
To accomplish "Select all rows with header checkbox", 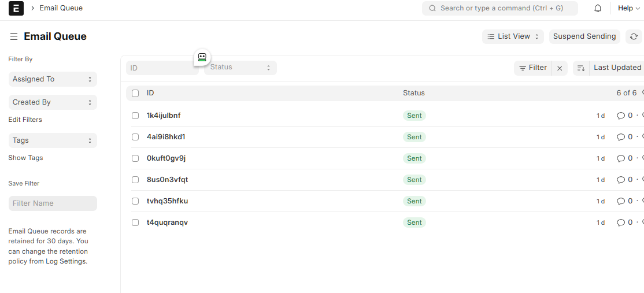I will [x=135, y=93].
